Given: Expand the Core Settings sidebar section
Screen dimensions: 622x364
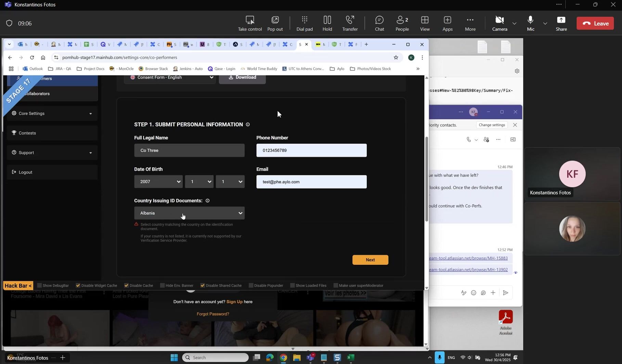Looking at the screenshot, I should pyautogui.click(x=52, y=114).
